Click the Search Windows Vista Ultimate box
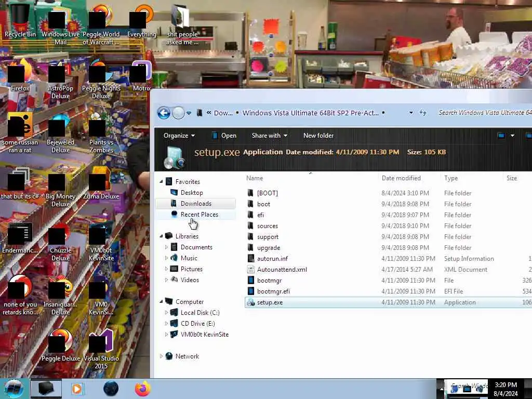Image resolution: width=532 pixels, height=399 pixels. [x=485, y=113]
